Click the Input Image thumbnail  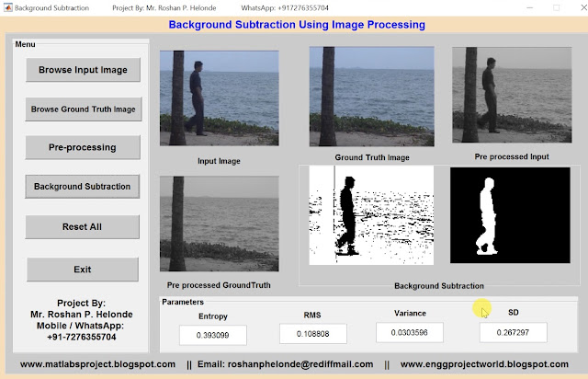(220, 98)
